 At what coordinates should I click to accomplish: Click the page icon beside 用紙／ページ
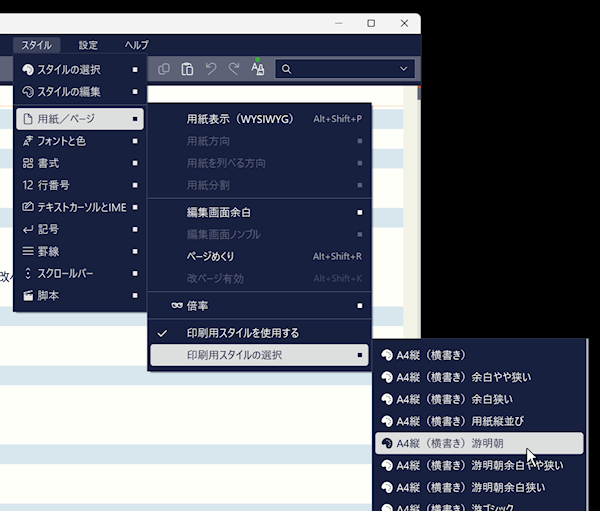click(28, 119)
